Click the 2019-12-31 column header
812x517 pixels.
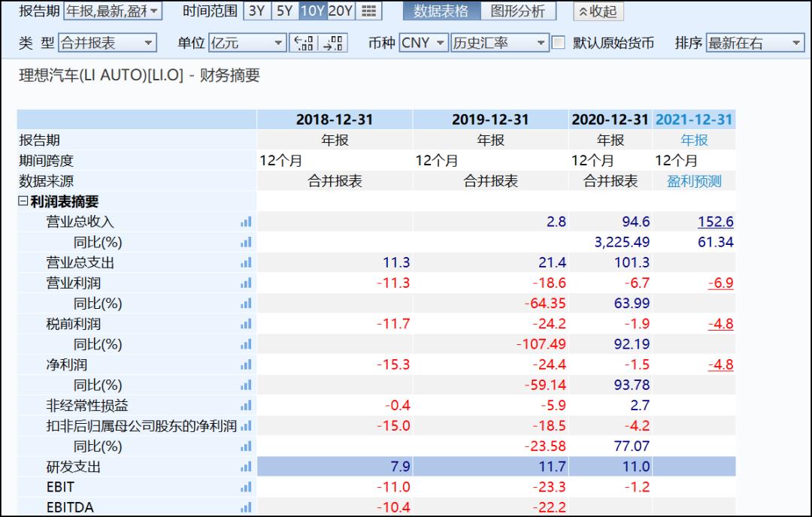[490, 119]
